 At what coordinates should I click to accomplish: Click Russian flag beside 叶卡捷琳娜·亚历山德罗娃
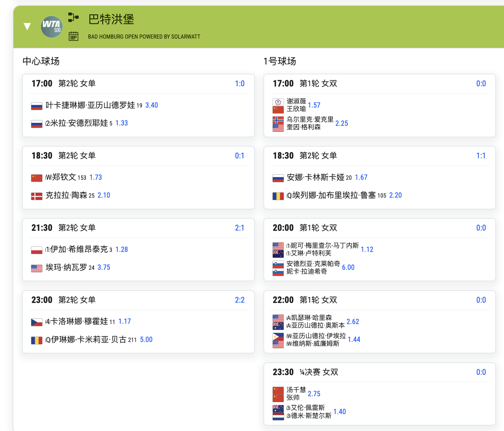37,106
